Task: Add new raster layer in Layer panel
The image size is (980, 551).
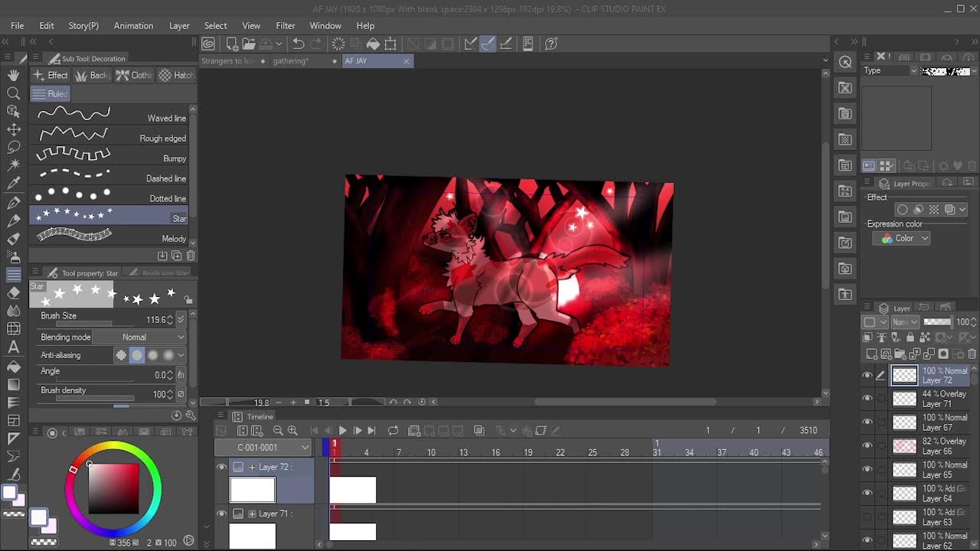Action: click(x=872, y=354)
